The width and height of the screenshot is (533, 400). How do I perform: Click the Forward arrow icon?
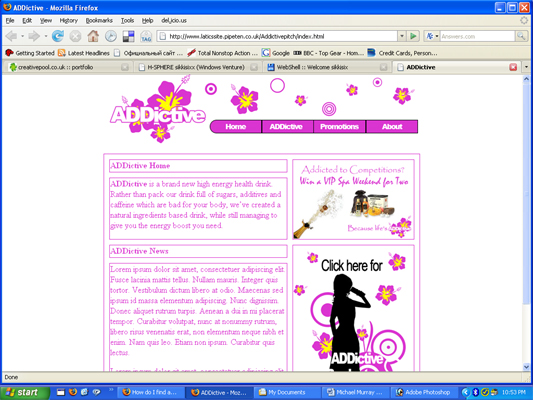(x=34, y=36)
